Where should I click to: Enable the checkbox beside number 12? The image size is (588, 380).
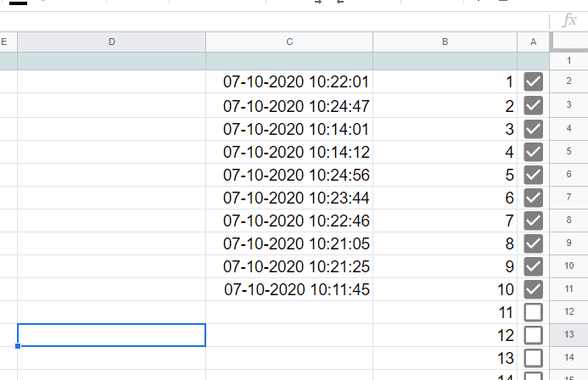coord(534,335)
